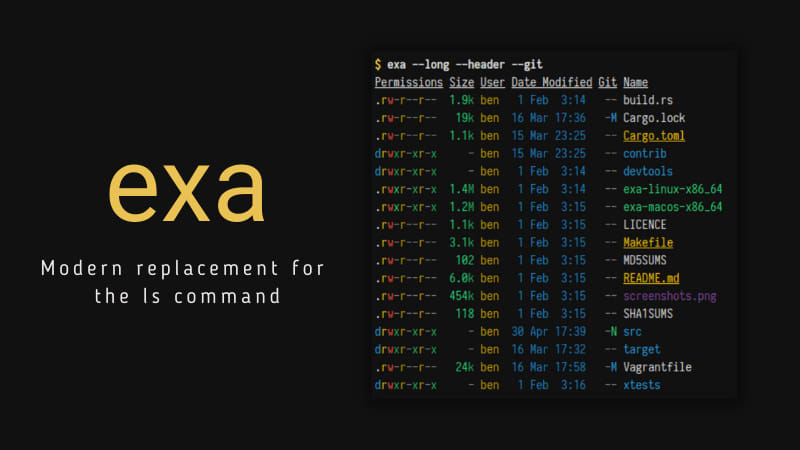Click the underlined README.md file name
800x450 pixels.
(x=651, y=278)
